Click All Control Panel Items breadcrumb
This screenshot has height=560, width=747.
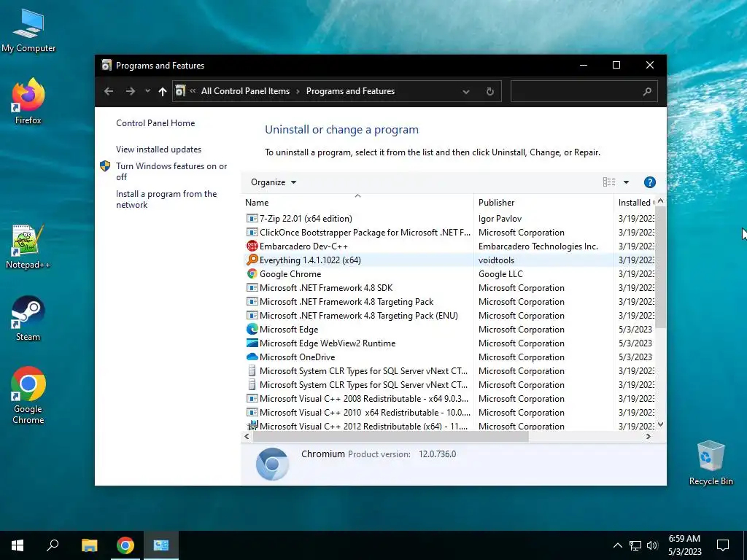coord(245,91)
